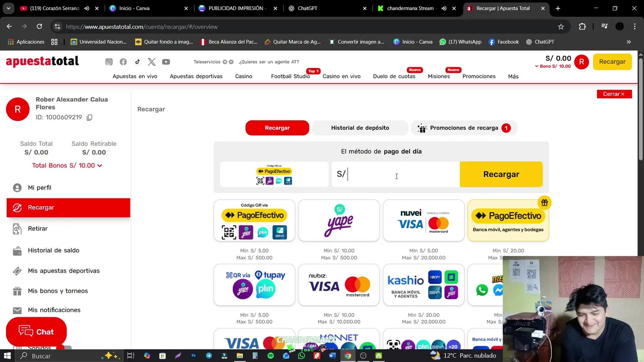Go back in Chrome
Viewport: 644px width, 362px height.
9,27
